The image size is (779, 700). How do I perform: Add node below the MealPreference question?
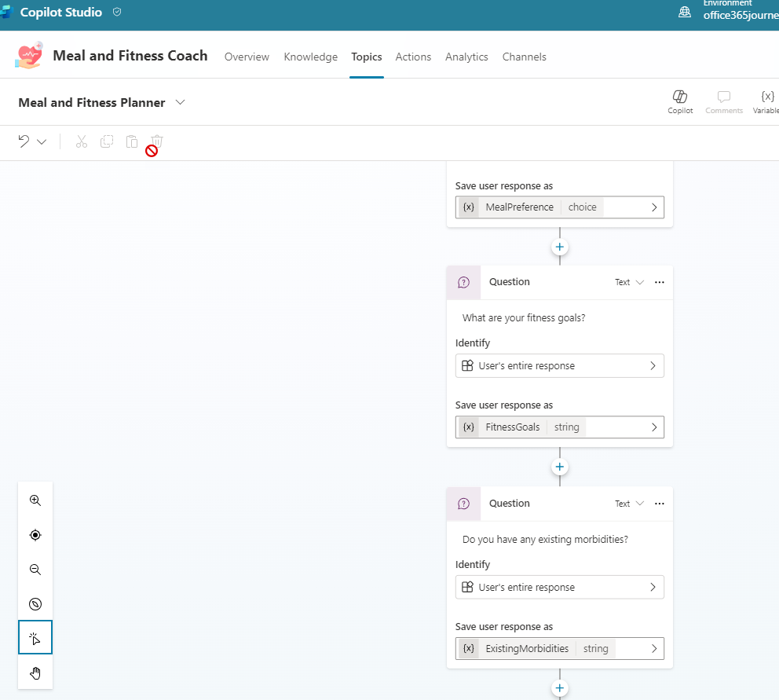click(560, 247)
